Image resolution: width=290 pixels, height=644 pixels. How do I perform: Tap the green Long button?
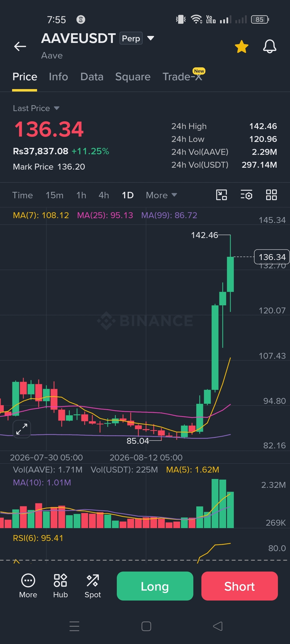point(155,586)
